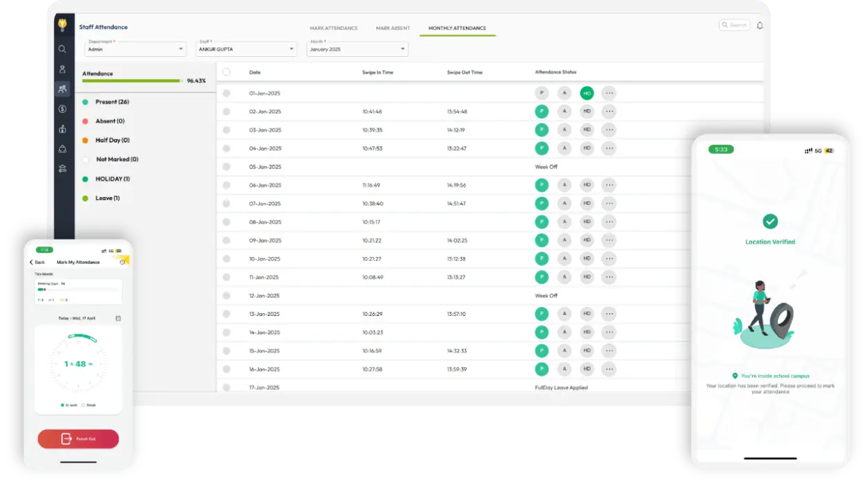Open the Staff dropdown showing ANKUR GUPTA
The height and width of the screenshot is (484, 868).
coord(247,49)
